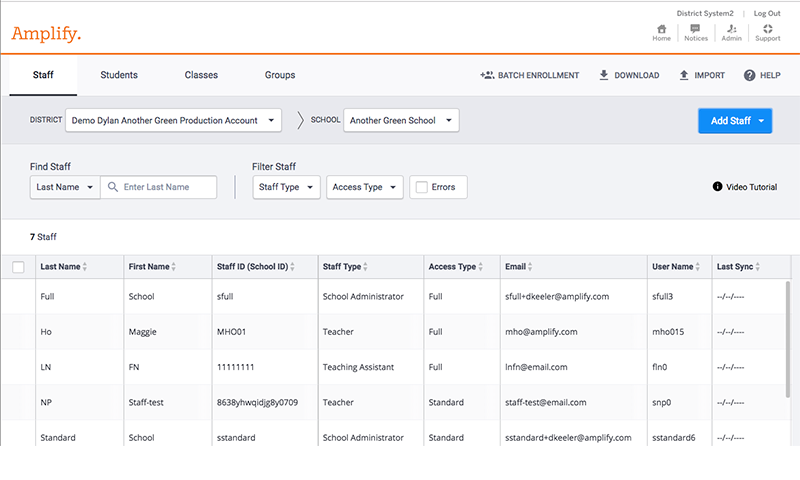Screen dimensions: 800x480
Task: Click the IMPORT text button
Action: click(709, 75)
